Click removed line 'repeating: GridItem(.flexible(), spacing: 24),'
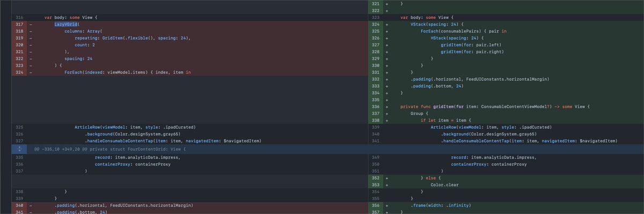This screenshot has width=644, height=214. 133,38
